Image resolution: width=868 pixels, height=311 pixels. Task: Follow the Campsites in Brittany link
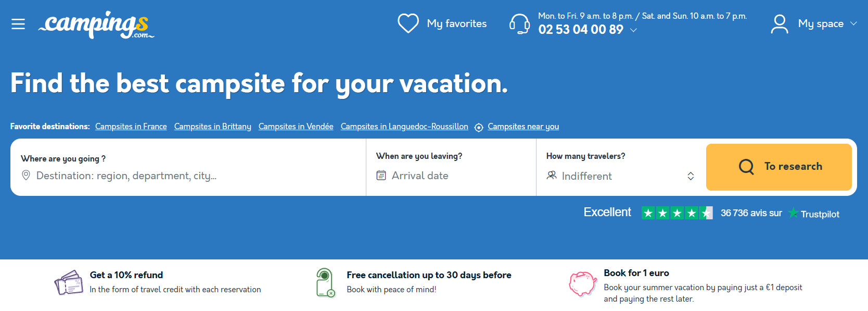(212, 127)
